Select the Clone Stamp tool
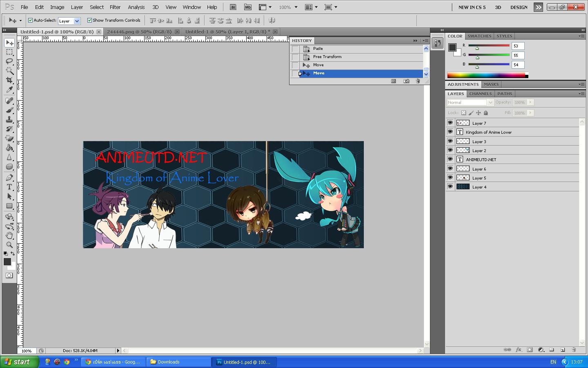 [x=9, y=119]
